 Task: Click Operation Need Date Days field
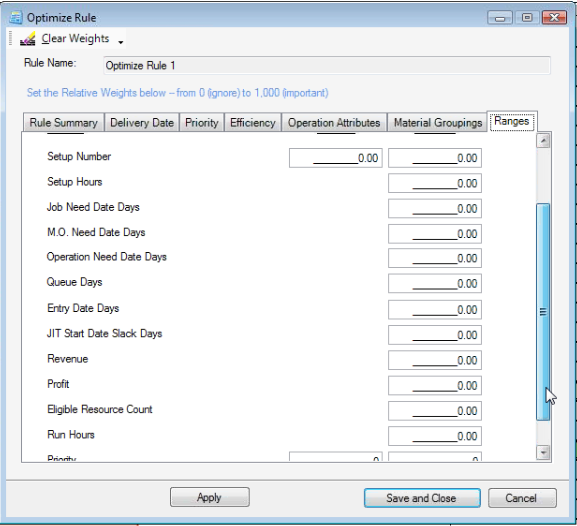(435, 258)
